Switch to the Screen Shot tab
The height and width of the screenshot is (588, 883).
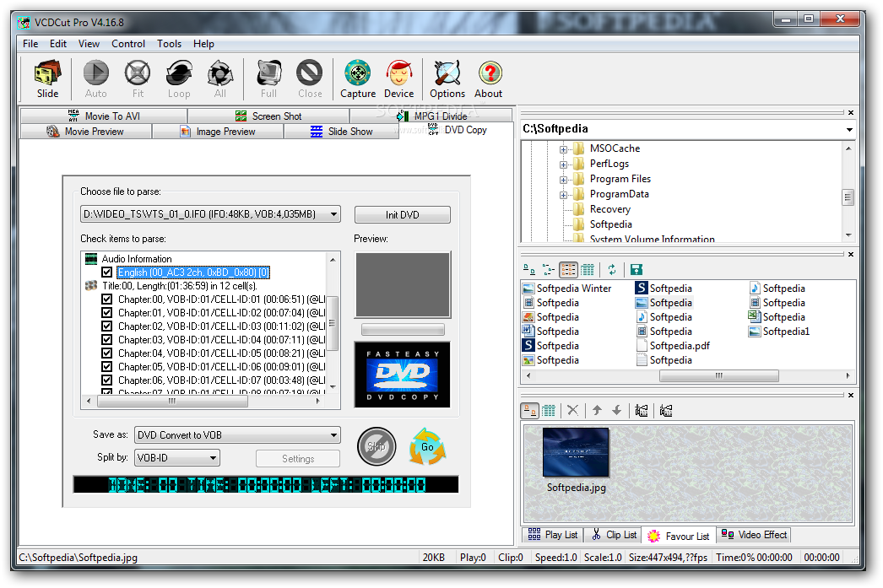coord(268,116)
